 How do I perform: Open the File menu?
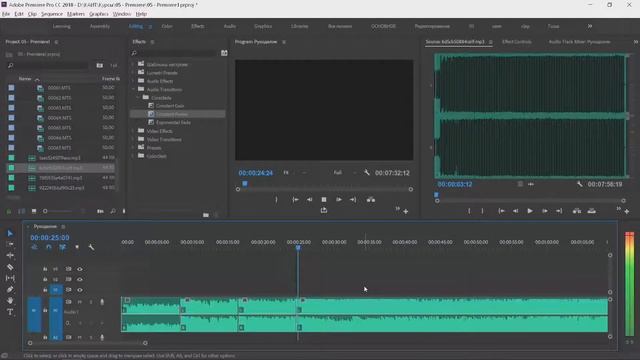6,14
